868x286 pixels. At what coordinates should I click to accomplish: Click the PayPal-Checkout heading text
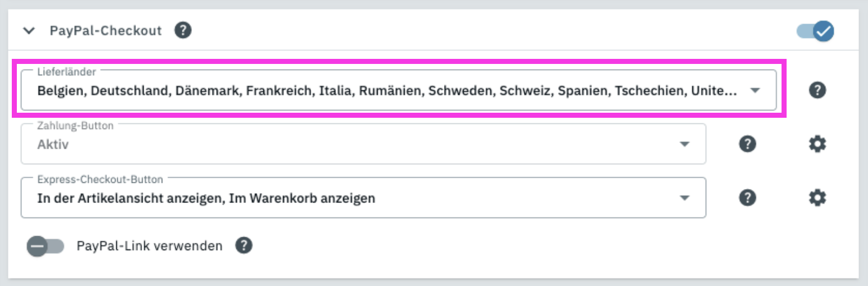(106, 31)
